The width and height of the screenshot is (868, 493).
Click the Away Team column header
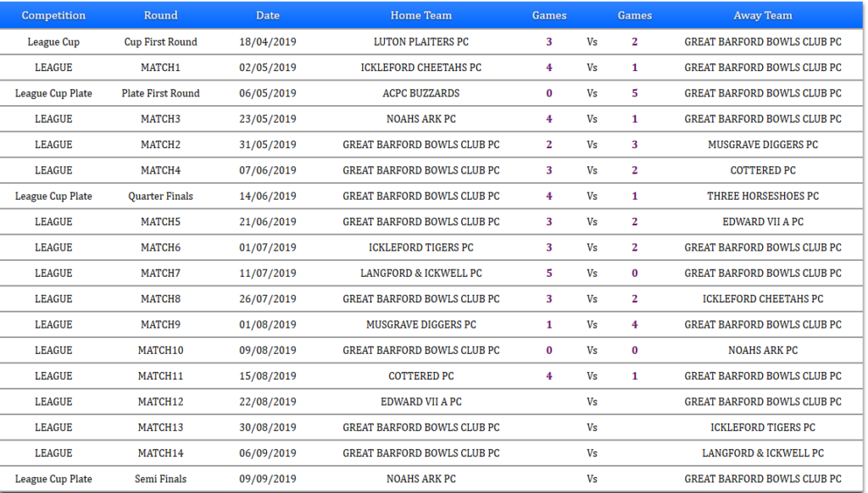[x=762, y=15]
